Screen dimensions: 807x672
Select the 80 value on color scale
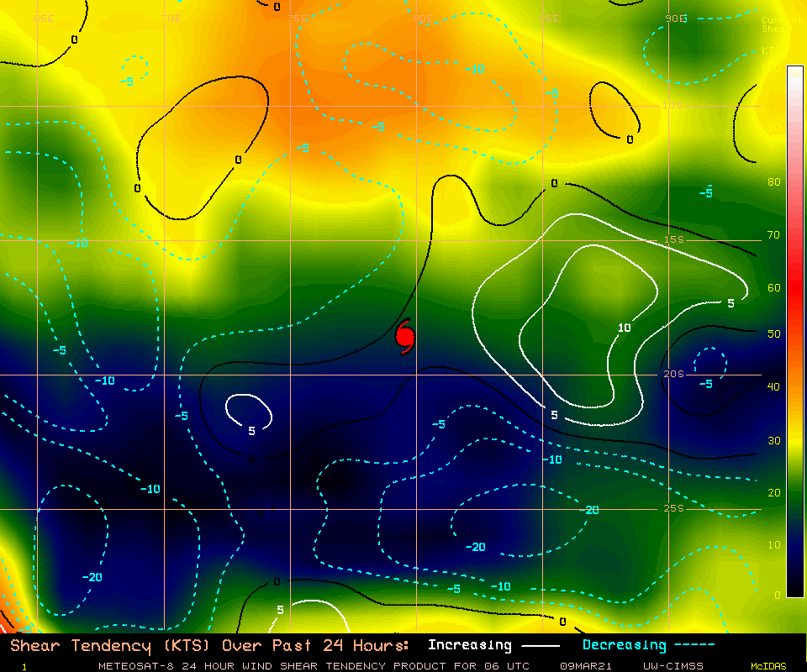pyautogui.click(x=773, y=182)
